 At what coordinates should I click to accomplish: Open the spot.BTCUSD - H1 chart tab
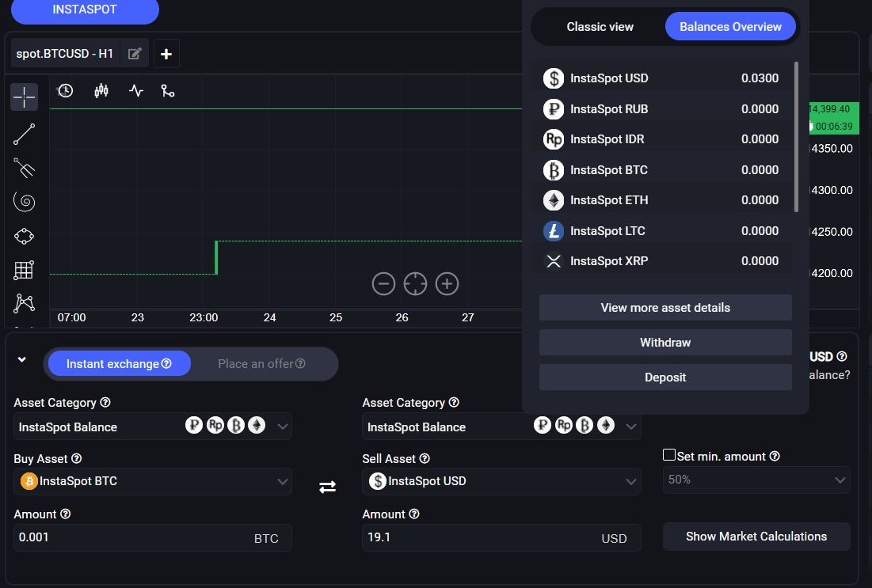[64, 54]
